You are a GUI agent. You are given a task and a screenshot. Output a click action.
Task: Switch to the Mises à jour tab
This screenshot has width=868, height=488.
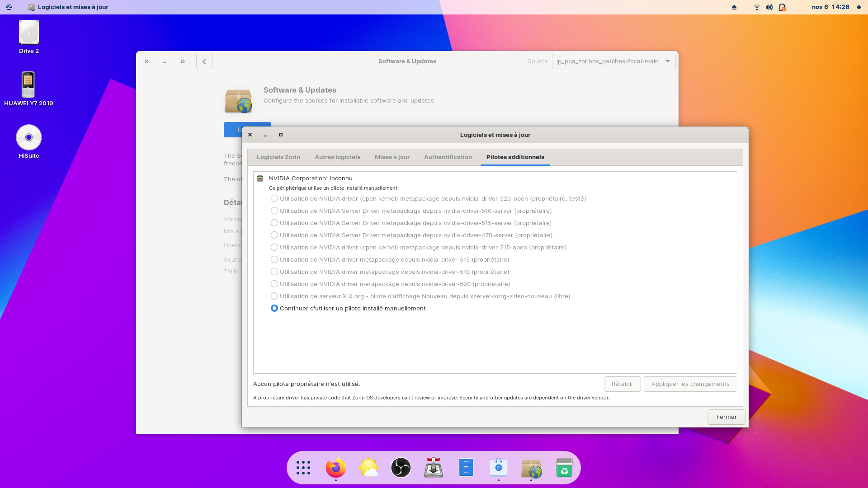392,157
